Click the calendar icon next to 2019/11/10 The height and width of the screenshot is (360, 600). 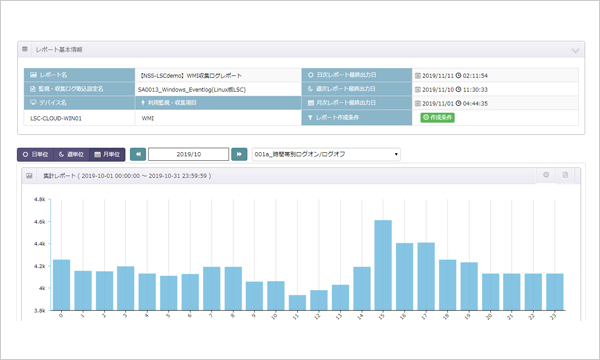coord(417,90)
